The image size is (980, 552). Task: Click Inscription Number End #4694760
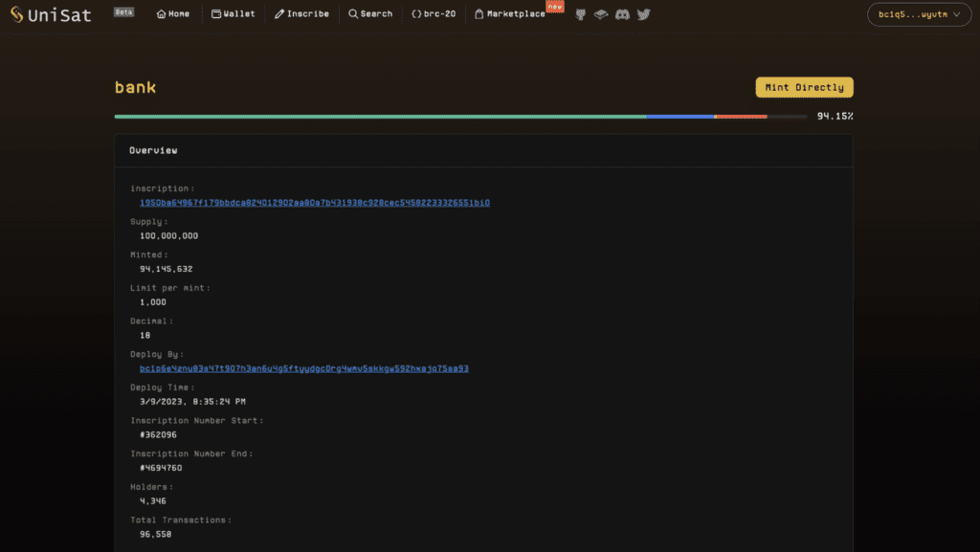click(161, 468)
